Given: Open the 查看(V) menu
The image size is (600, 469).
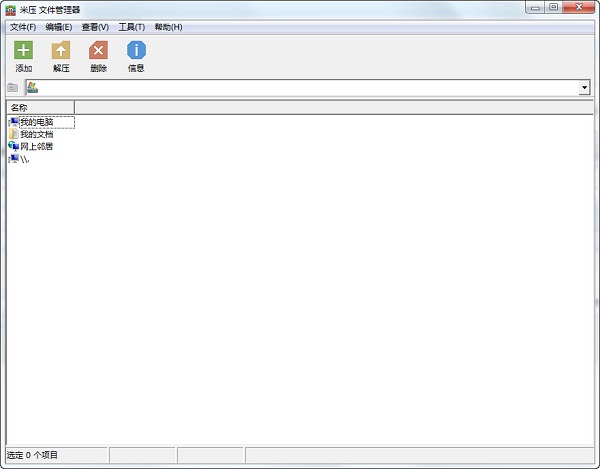Looking at the screenshot, I should [x=95, y=27].
